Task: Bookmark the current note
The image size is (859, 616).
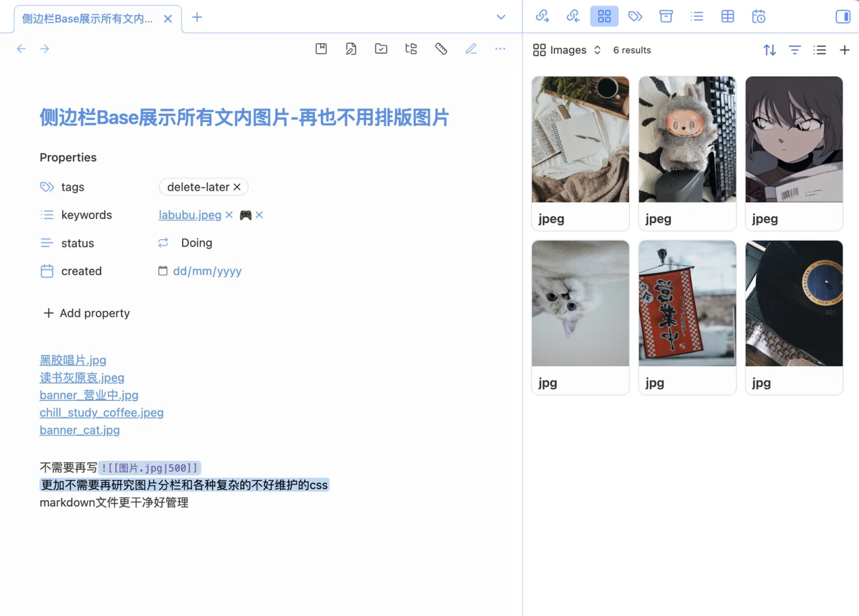Action: (321, 48)
